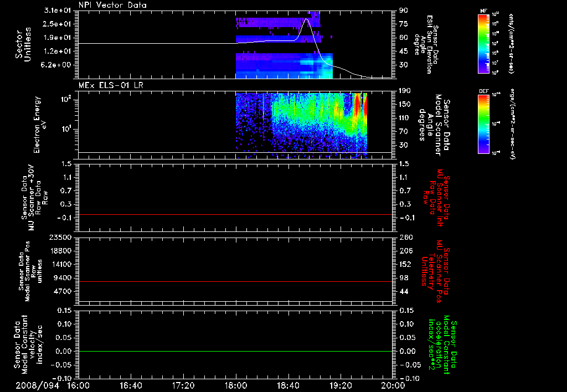The width and height of the screenshot is (567, 392).
Task: Click the 19:20 time tick label
Action: [341, 385]
